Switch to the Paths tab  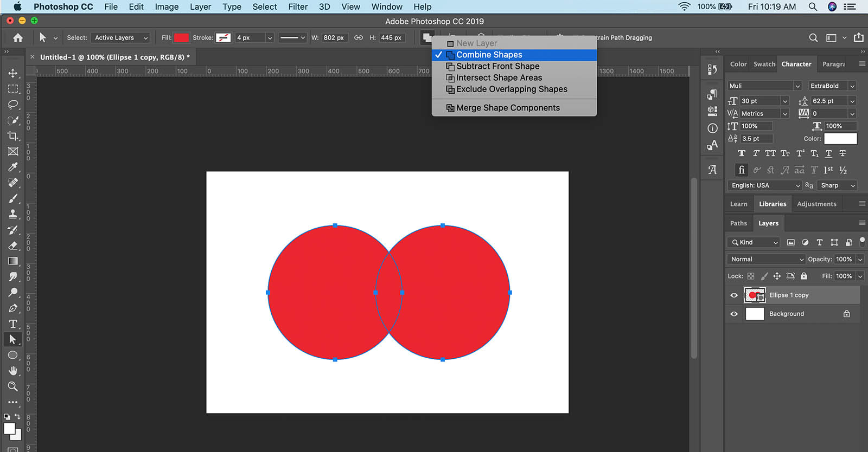738,223
